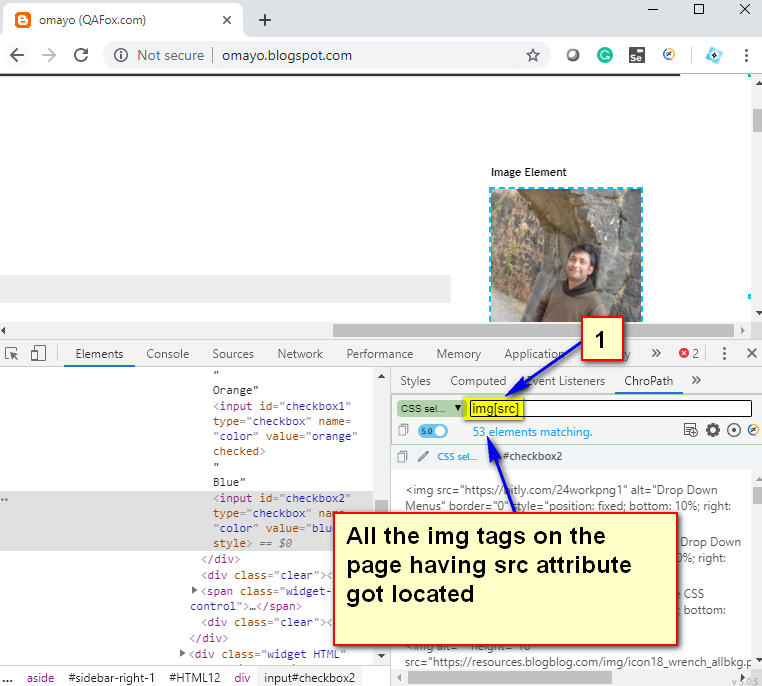Image resolution: width=762 pixels, height=686 pixels.
Task: Open ChroPath settings gear
Action: point(712,430)
